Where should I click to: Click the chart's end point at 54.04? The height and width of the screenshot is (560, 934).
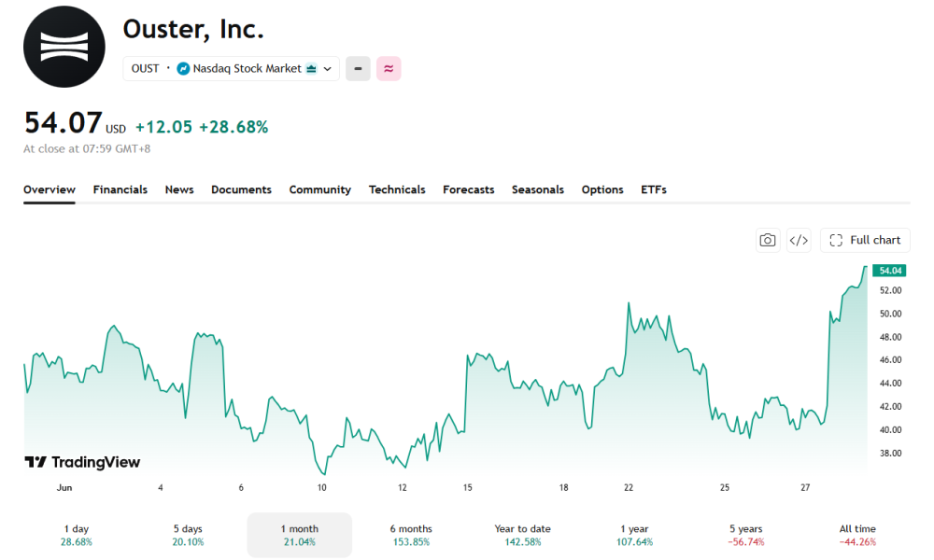coord(866,267)
